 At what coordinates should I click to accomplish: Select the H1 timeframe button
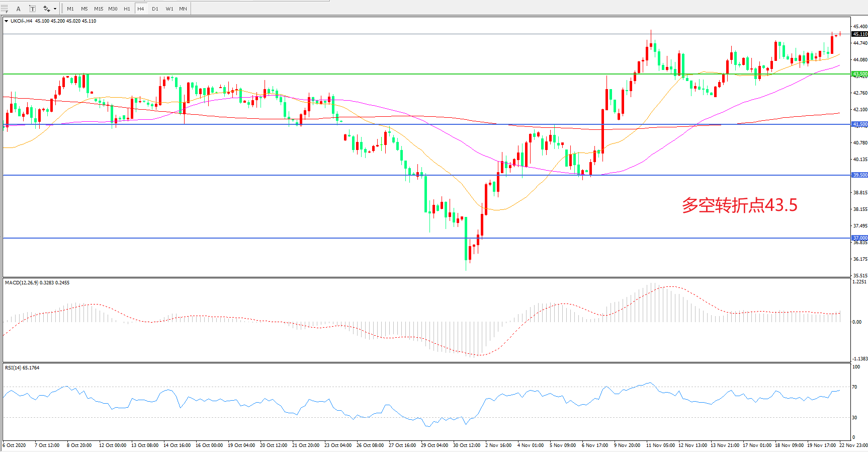point(127,9)
